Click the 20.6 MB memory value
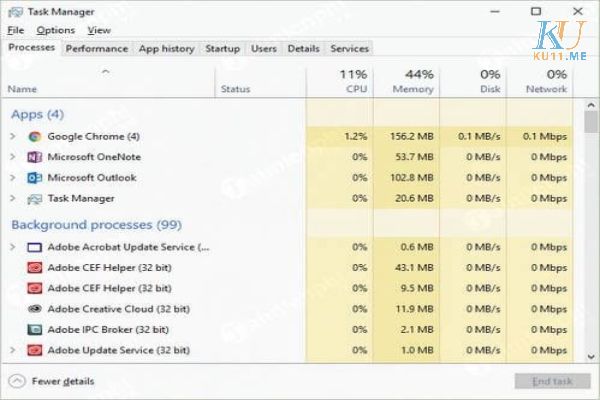The width and height of the screenshot is (600, 400). pos(414,198)
